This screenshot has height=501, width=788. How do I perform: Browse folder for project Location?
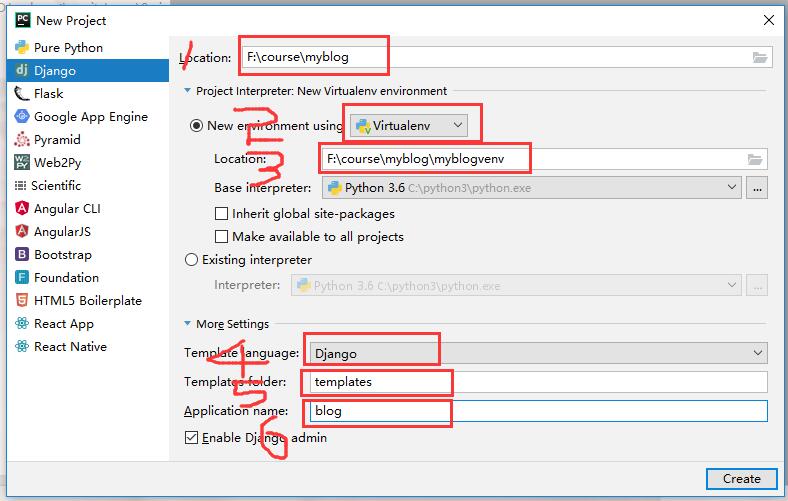[760, 57]
